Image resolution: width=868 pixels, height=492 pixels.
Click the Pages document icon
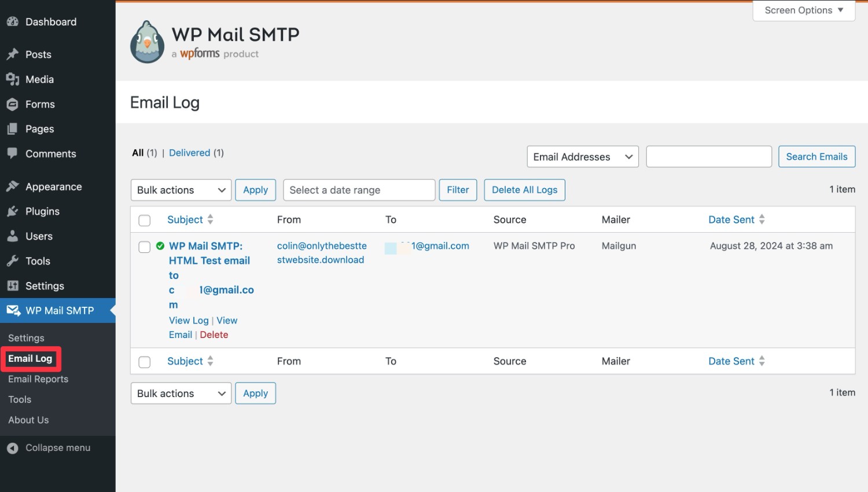13,129
